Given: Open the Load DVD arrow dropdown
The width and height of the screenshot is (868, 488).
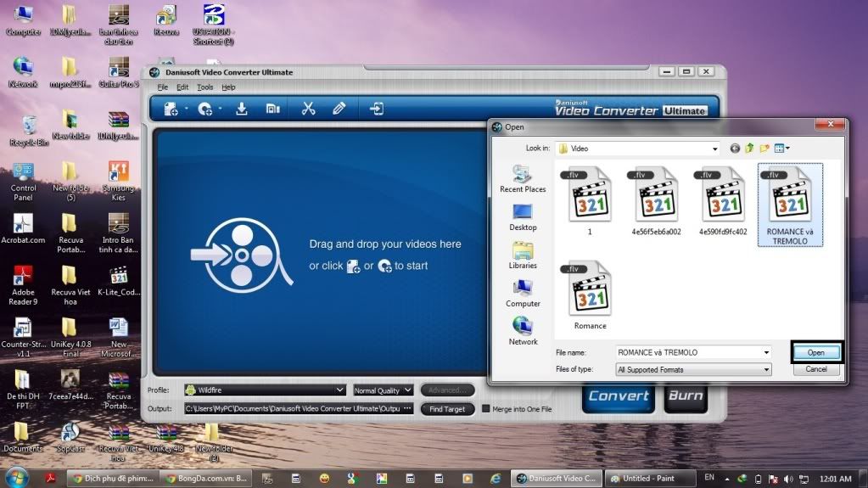Looking at the screenshot, I should tap(220, 109).
